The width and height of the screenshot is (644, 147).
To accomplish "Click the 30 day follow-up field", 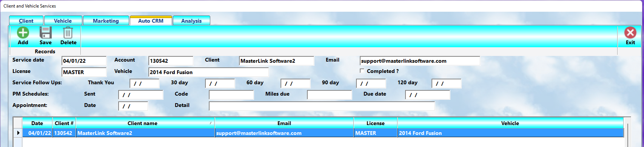I will 220,84.
